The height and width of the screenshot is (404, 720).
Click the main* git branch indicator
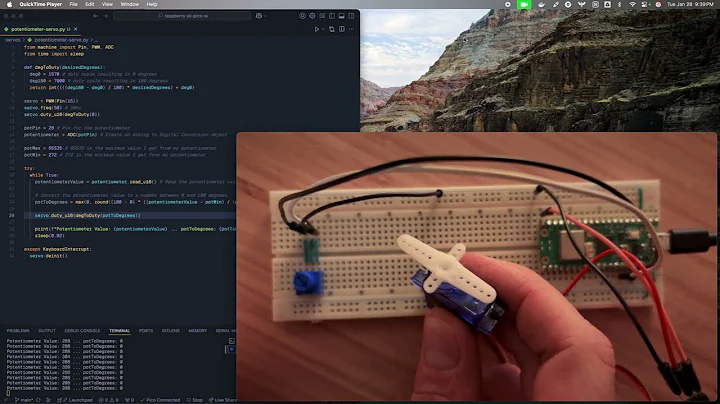24,400
